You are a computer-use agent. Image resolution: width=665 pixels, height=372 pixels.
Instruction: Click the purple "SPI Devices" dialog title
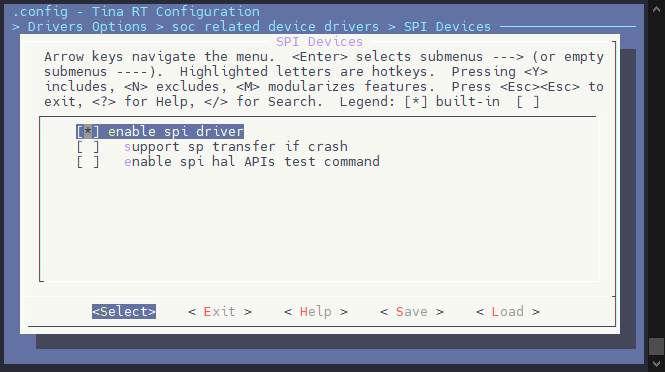coord(319,42)
